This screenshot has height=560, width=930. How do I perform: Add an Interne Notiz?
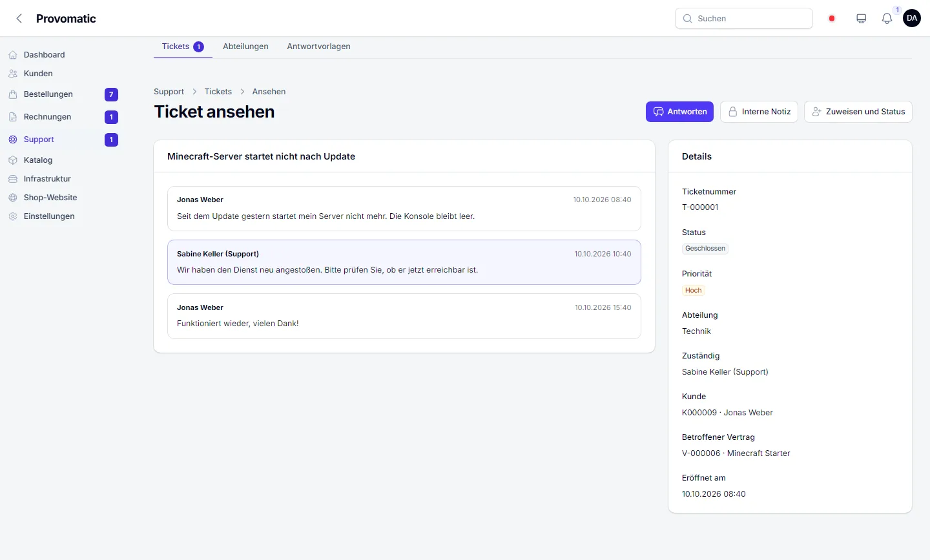click(x=759, y=112)
